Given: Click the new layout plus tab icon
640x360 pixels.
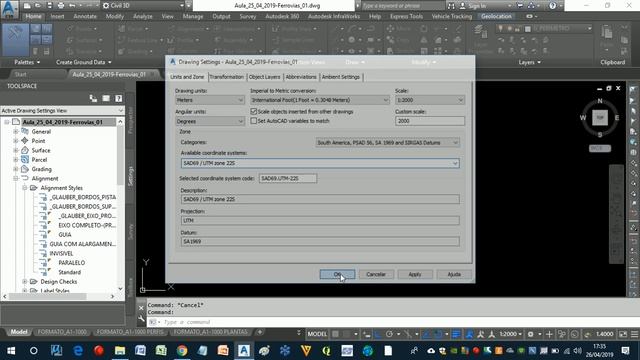Looking at the screenshot, I should point(260,332).
